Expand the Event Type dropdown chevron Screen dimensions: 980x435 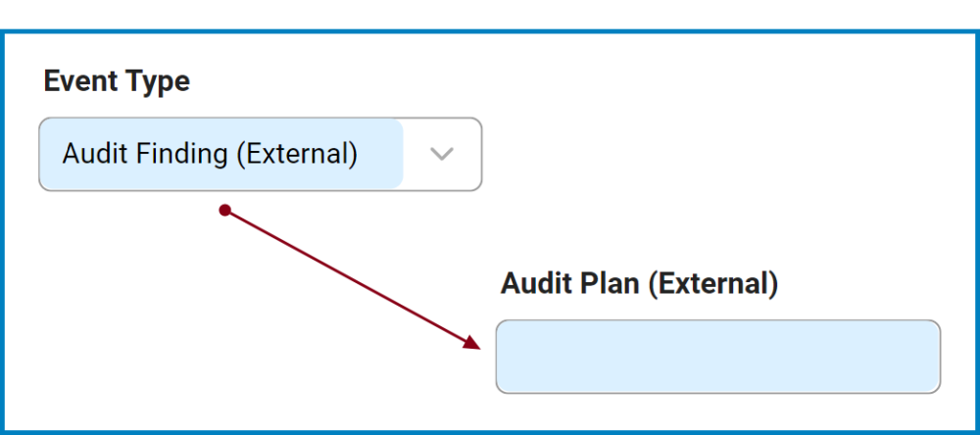[442, 154]
